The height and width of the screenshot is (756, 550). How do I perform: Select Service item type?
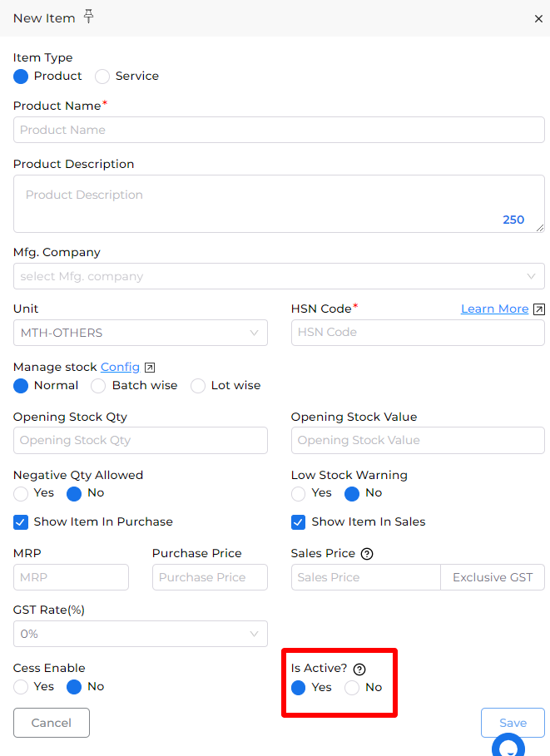(x=102, y=77)
